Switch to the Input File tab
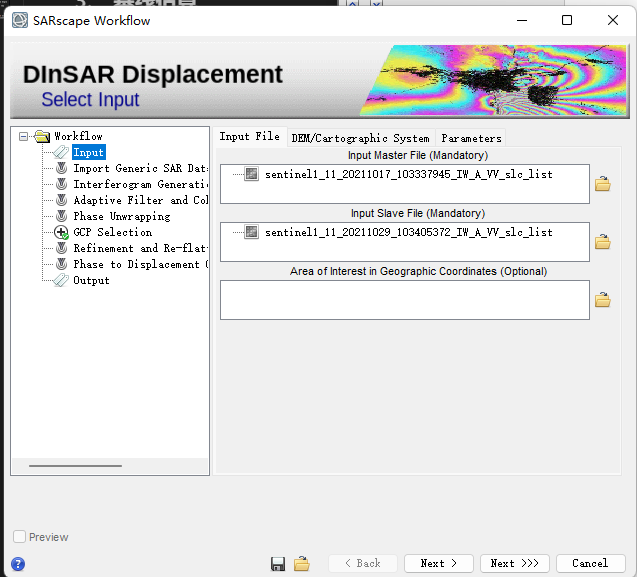 tap(249, 137)
